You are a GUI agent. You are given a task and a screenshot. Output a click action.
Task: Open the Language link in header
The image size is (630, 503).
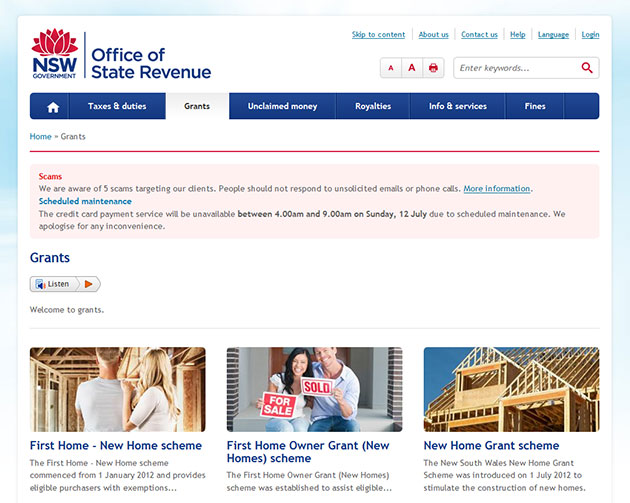coord(553,35)
